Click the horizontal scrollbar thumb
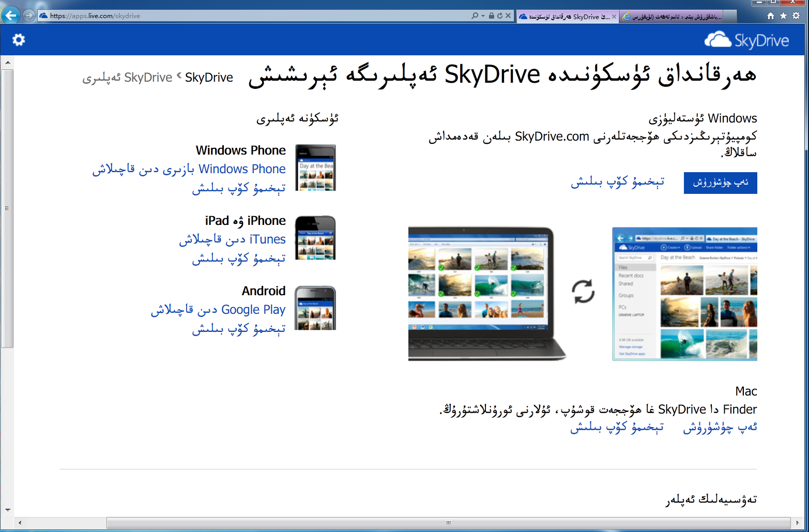The height and width of the screenshot is (532, 809). (x=449, y=523)
